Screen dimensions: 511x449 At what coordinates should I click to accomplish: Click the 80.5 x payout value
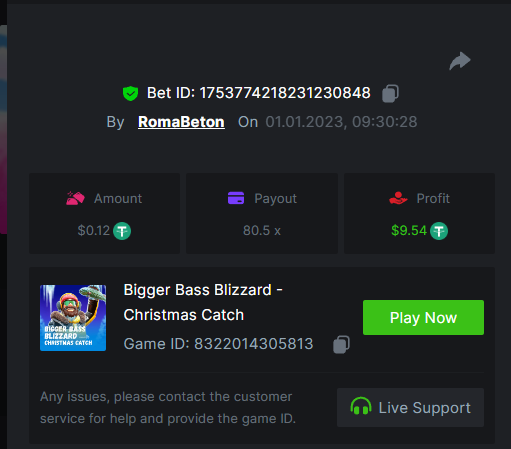(x=262, y=231)
